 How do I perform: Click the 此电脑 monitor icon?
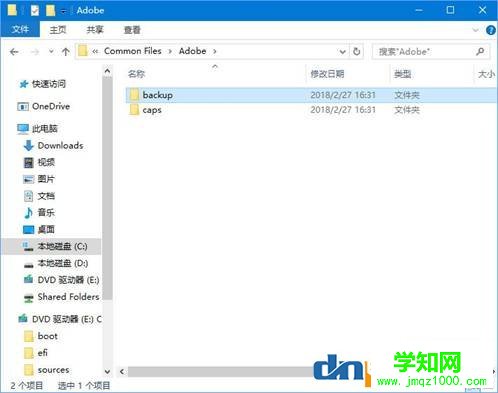click(23, 129)
